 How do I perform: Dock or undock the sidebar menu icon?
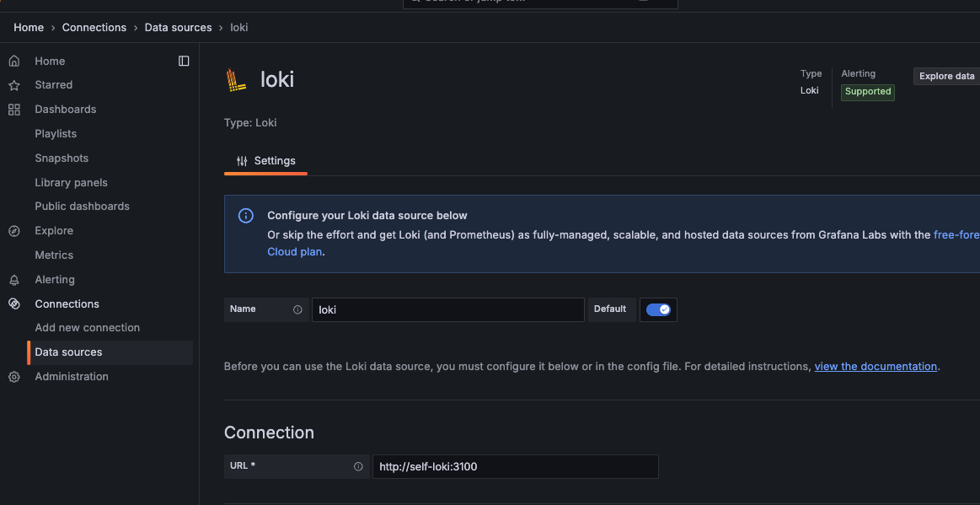[x=184, y=62]
